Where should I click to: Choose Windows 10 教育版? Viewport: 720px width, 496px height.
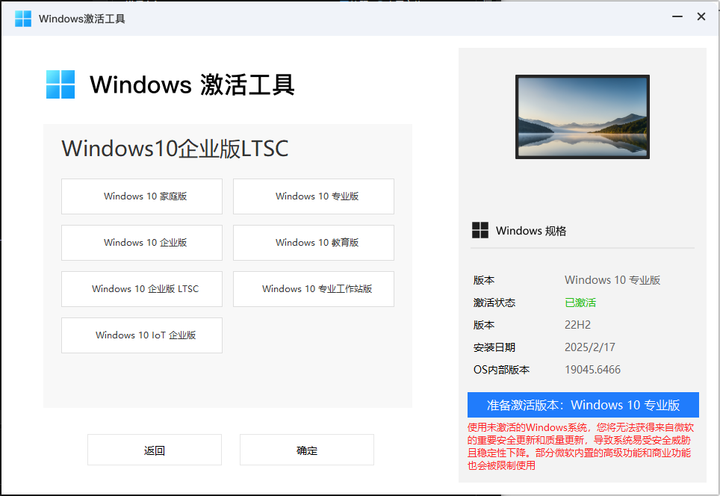[313, 243]
